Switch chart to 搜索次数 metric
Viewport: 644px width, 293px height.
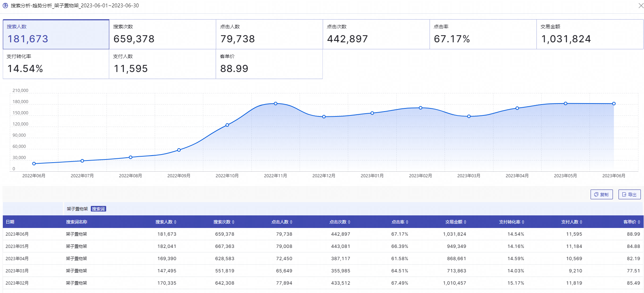pyautogui.click(x=162, y=34)
